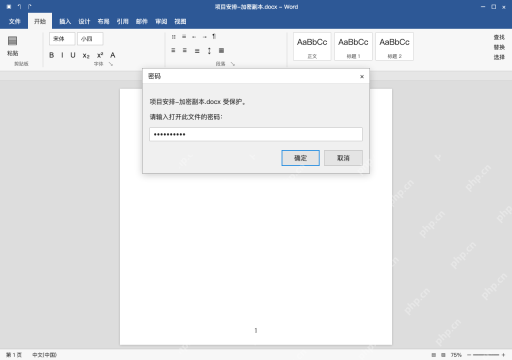
Task: Close the 密码 dialog with its X button
Action: click(x=362, y=77)
